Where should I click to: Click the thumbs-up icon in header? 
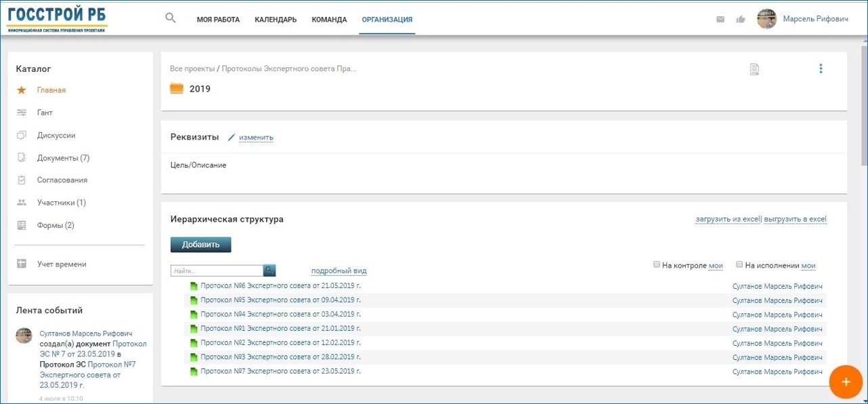pos(741,20)
